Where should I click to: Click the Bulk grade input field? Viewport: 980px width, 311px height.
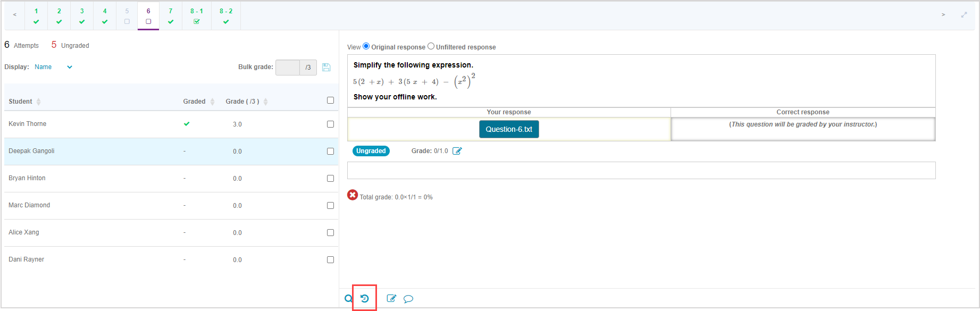(288, 68)
